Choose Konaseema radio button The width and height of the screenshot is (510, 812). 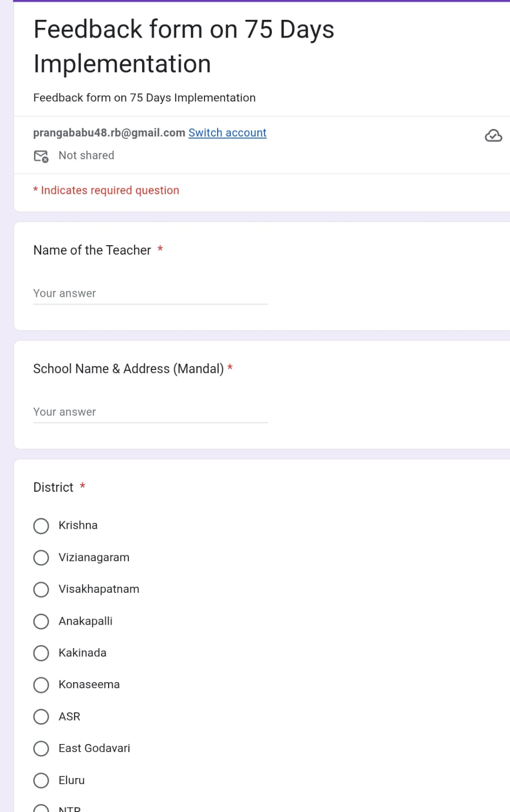pyautogui.click(x=41, y=685)
